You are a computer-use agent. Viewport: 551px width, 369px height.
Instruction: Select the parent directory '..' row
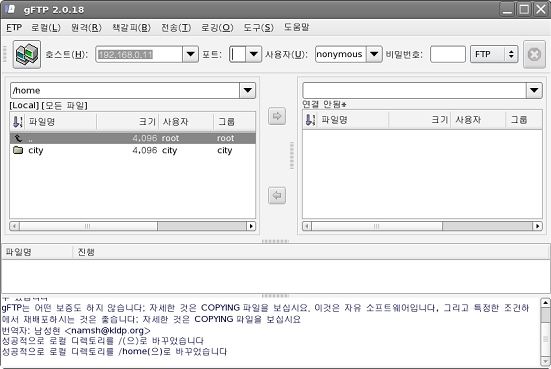tap(132, 138)
